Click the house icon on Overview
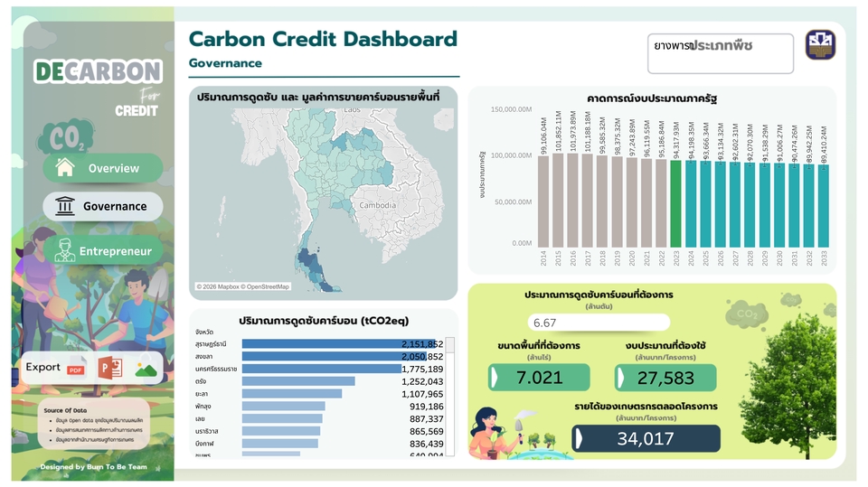 65,168
